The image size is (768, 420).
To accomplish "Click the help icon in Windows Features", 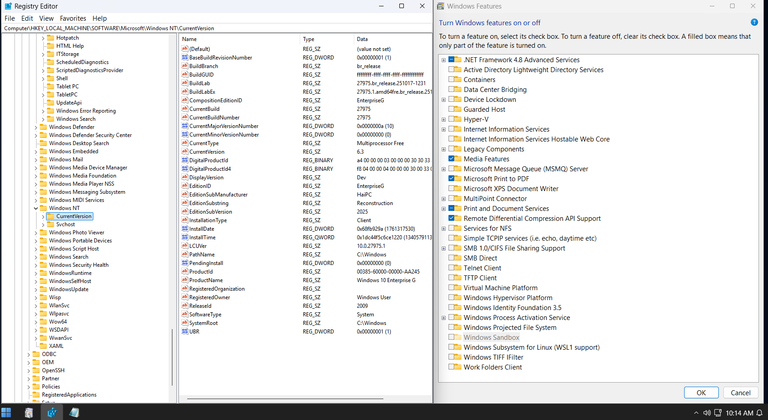I will pos(754,23).
